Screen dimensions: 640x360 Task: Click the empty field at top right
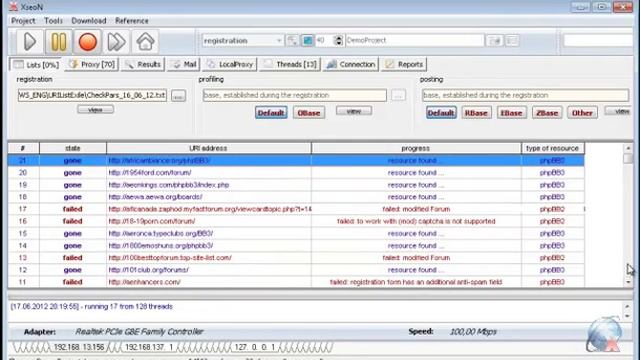click(598, 40)
